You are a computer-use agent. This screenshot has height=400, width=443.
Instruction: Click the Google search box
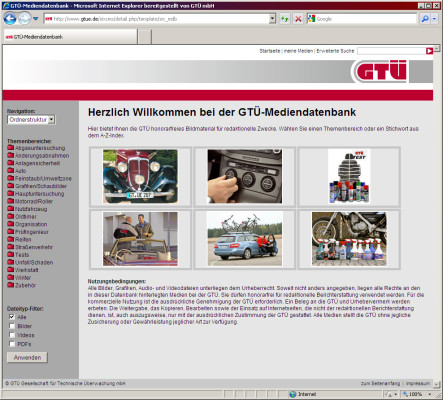(362, 19)
